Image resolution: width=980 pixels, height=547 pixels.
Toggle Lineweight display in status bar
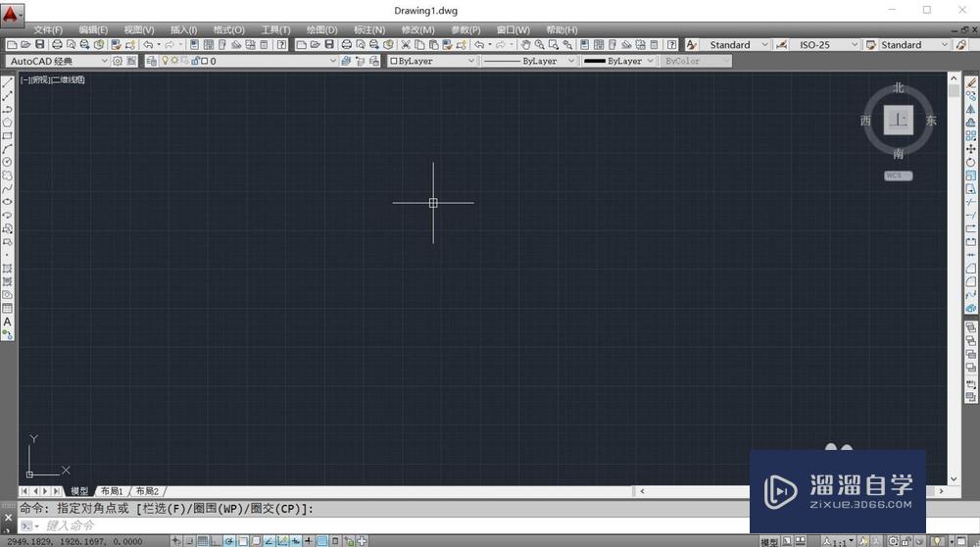[x=308, y=541]
